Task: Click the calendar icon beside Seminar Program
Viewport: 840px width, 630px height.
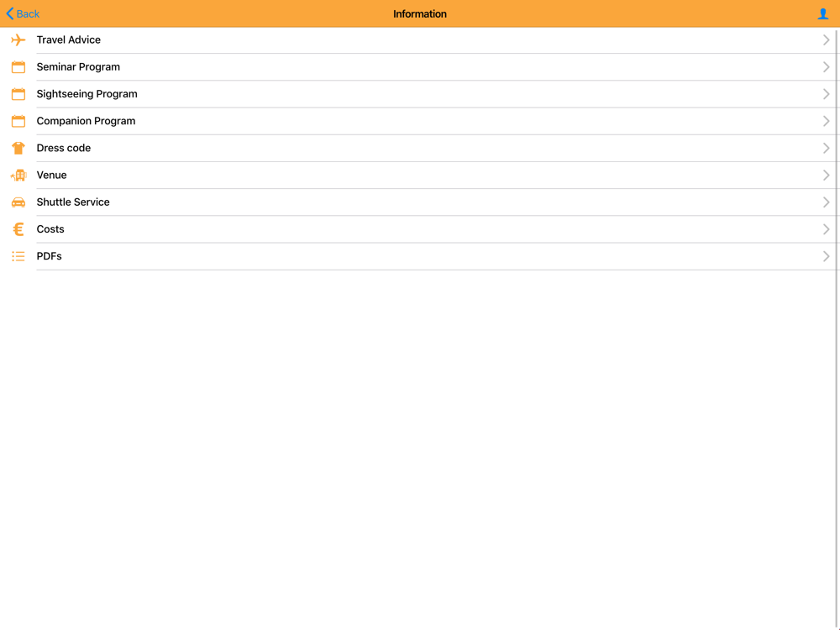Action: click(18, 67)
